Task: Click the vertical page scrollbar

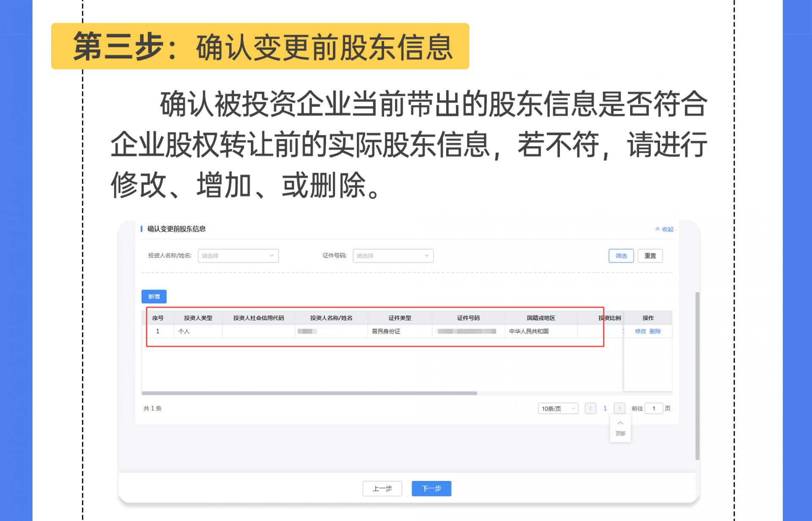Action: pyautogui.click(x=697, y=376)
